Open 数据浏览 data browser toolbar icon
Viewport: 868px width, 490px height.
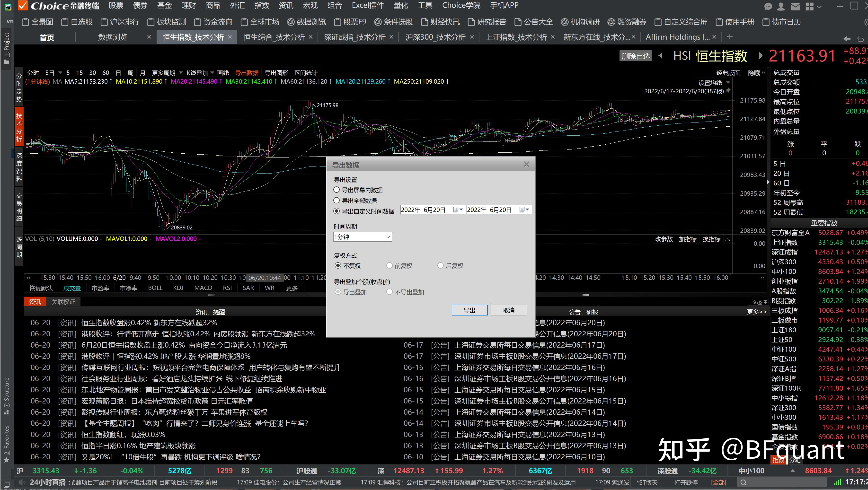pyautogui.click(x=307, y=22)
